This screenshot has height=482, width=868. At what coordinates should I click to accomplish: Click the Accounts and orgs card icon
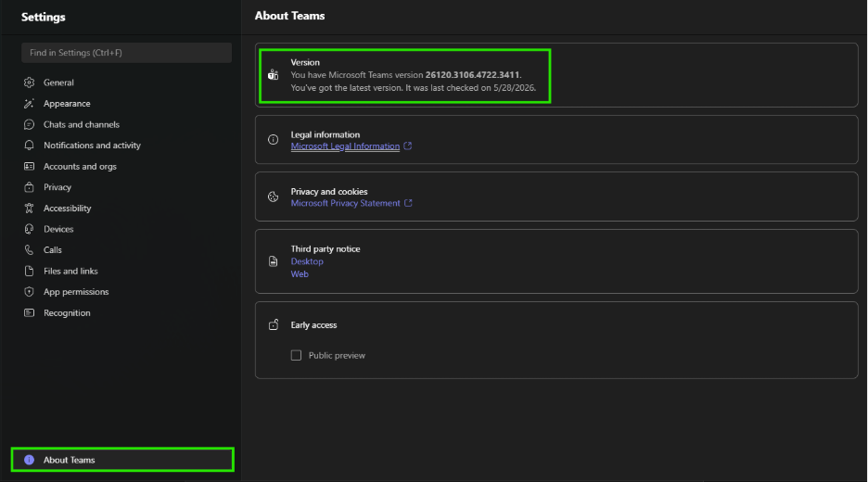[x=30, y=166]
